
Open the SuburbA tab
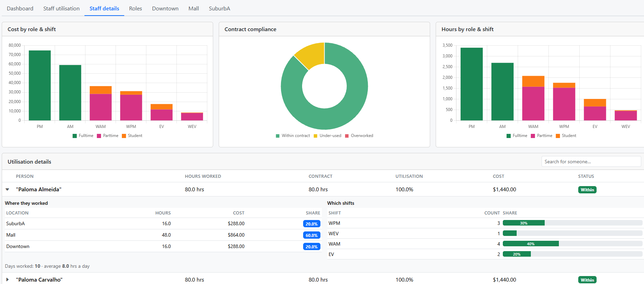(x=219, y=8)
